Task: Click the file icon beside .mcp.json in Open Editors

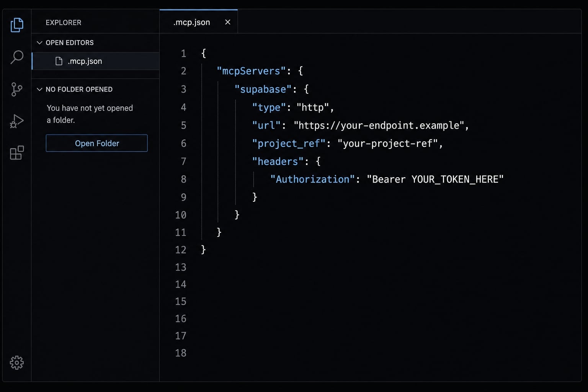Action: [x=59, y=61]
